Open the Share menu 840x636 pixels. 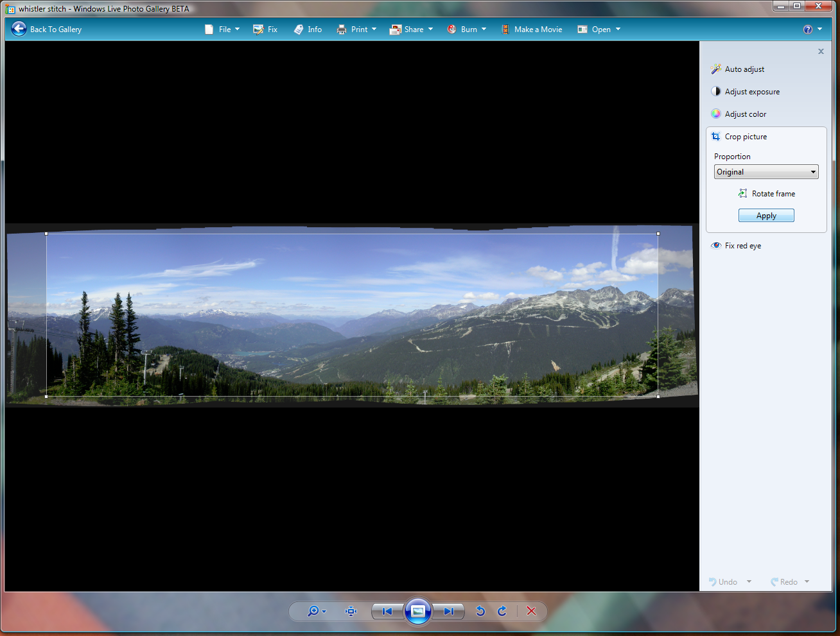[411, 30]
